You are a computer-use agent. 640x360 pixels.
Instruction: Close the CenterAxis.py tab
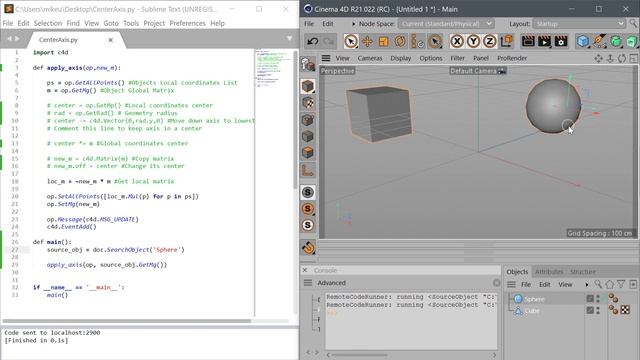click(x=111, y=40)
